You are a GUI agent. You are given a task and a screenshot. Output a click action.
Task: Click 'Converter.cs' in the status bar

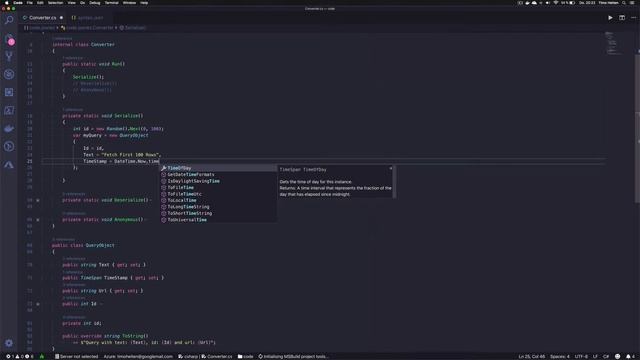(x=217, y=356)
